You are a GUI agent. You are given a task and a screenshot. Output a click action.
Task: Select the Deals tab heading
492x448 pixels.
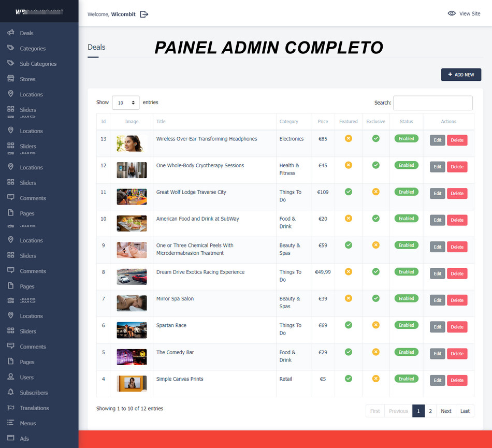96,47
